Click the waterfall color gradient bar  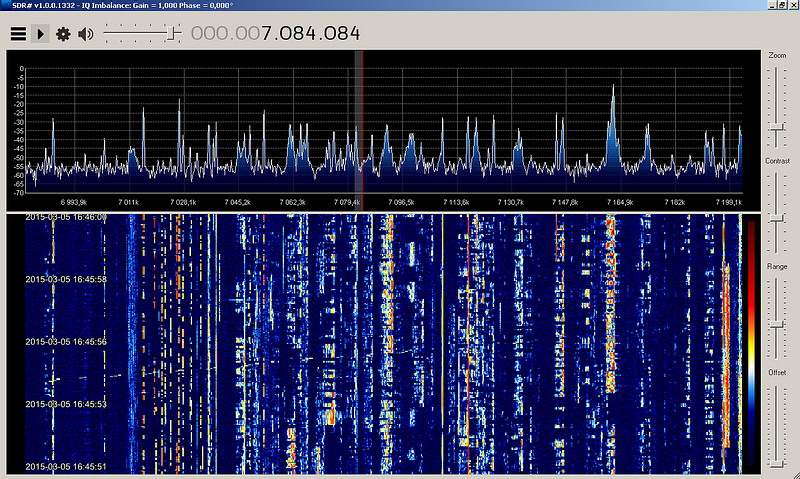[752, 342]
